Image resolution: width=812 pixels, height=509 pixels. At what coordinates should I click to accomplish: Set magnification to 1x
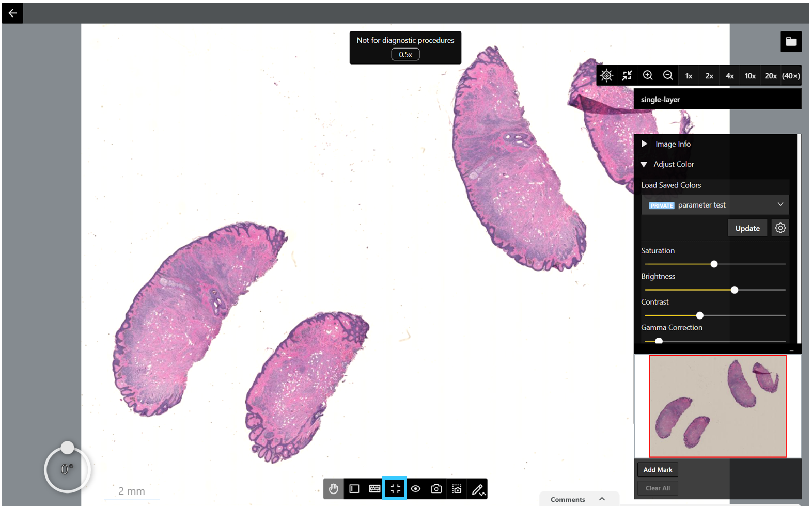[x=689, y=75]
